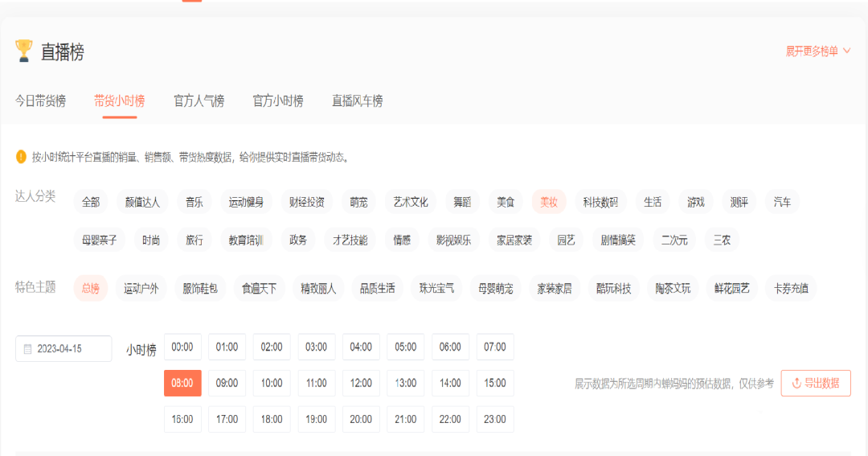Choose the 三农 category tag

(722, 240)
